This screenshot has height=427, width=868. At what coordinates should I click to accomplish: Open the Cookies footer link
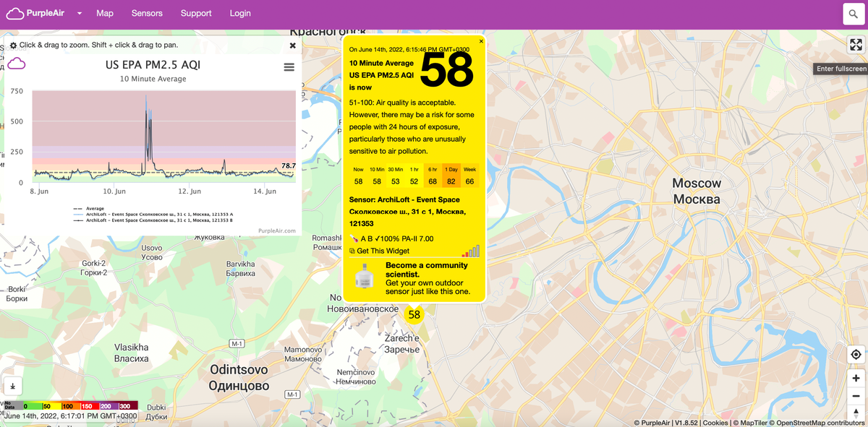pyautogui.click(x=715, y=423)
